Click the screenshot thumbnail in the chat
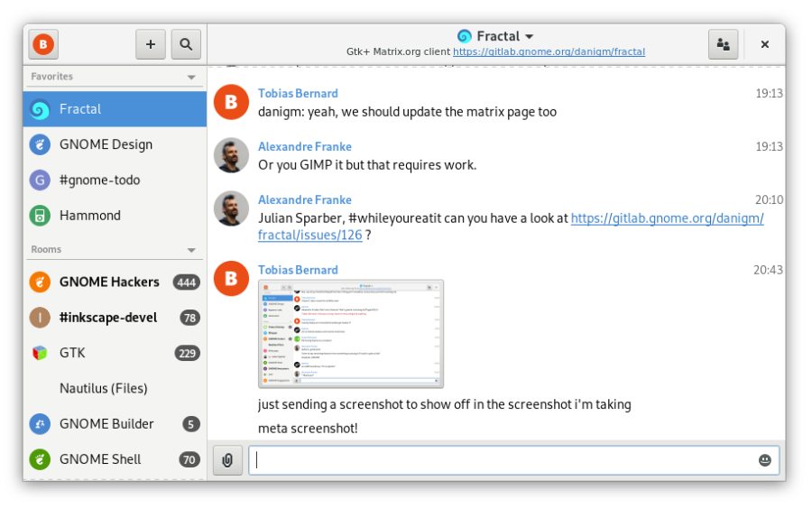Viewport: 812px width, 518px height. (351, 334)
